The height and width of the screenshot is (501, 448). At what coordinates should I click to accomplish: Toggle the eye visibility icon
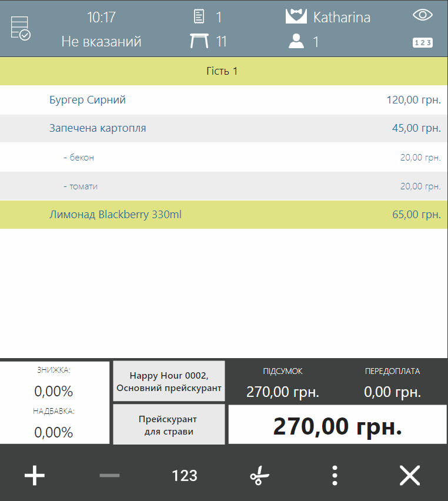422,16
